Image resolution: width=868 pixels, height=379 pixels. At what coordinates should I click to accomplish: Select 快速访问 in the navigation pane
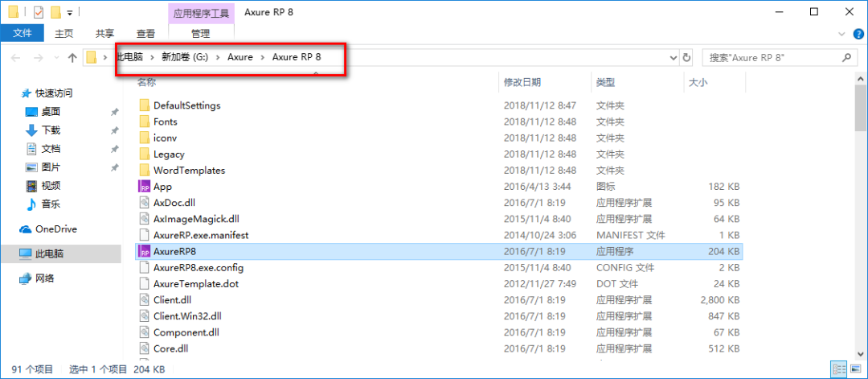55,93
